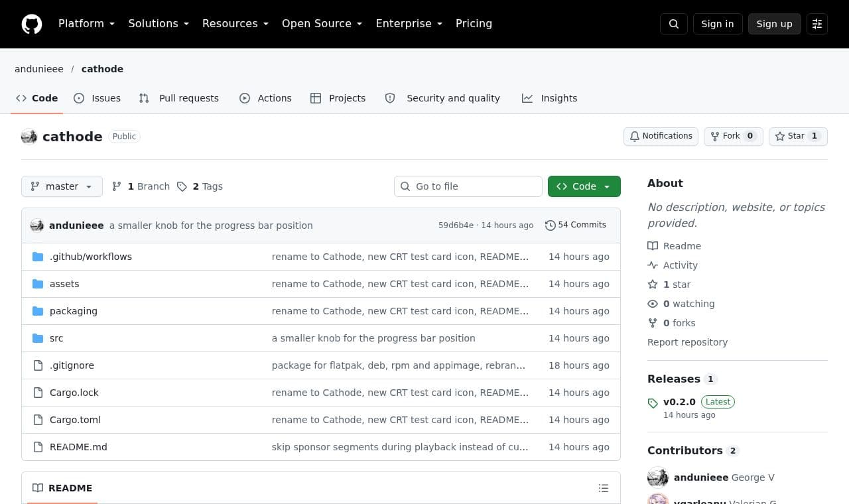Open the Pull requests tab
The width and height of the screenshot is (849, 504).
pyautogui.click(x=179, y=98)
